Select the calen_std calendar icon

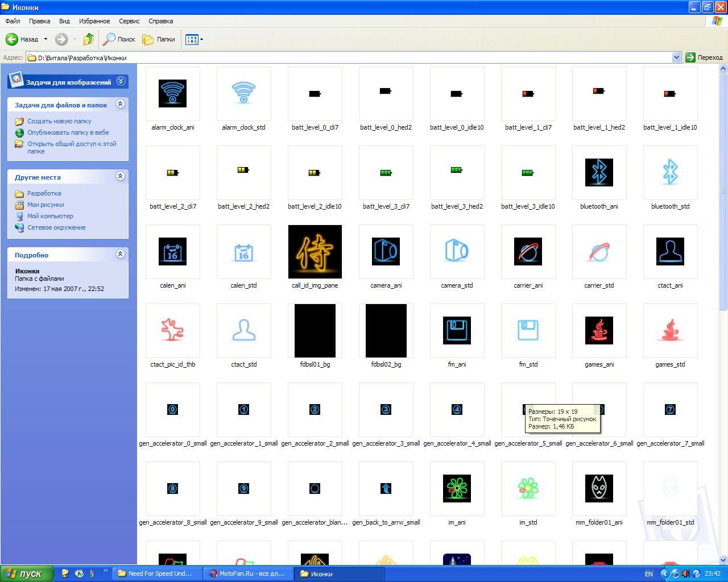coord(244,252)
